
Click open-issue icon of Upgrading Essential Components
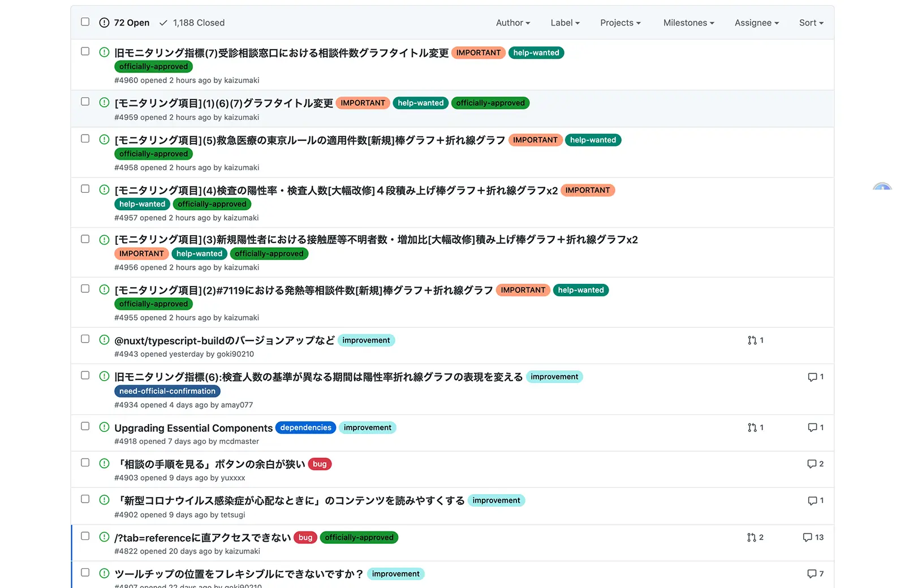[104, 427]
